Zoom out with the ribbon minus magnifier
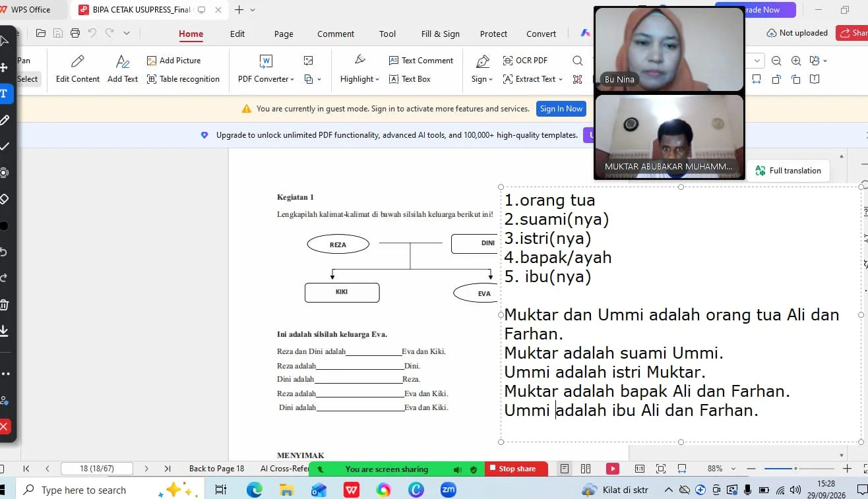868x499 pixels. (x=776, y=61)
